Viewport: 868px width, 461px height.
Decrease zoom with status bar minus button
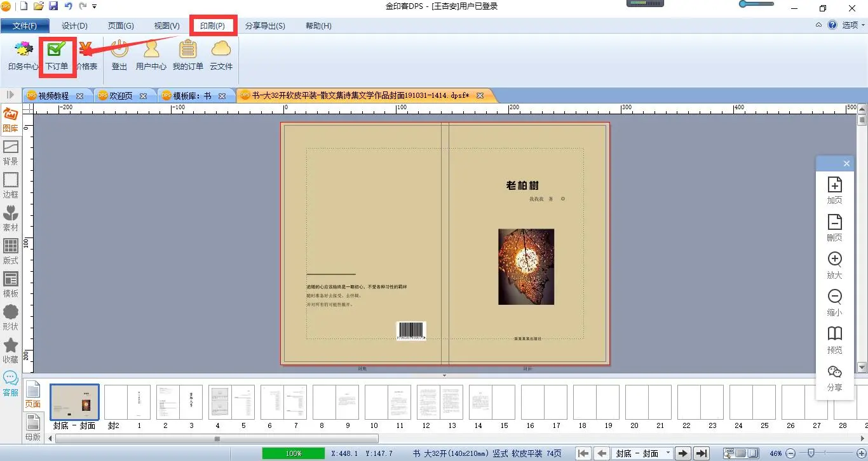click(x=790, y=453)
